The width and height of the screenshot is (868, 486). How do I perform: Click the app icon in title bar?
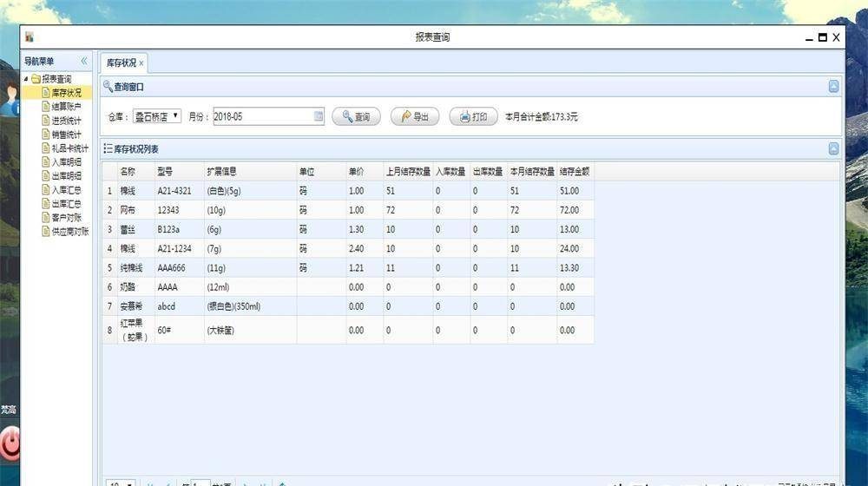pyautogui.click(x=30, y=37)
